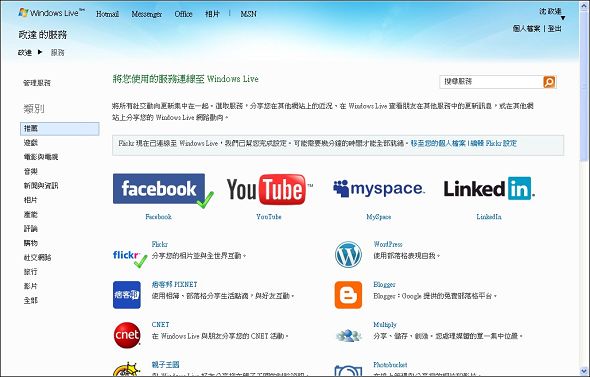This screenshot has height=377, width=590.
Task: Click the blue PIXNET 痞客邦 icon
Action: [127, 295]
